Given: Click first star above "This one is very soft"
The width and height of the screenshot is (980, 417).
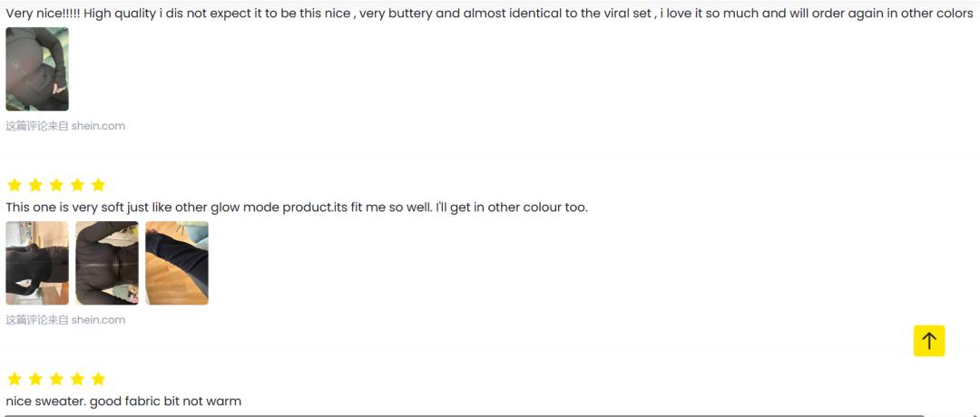Looking at the screenshot, I should tap(15, 185).
